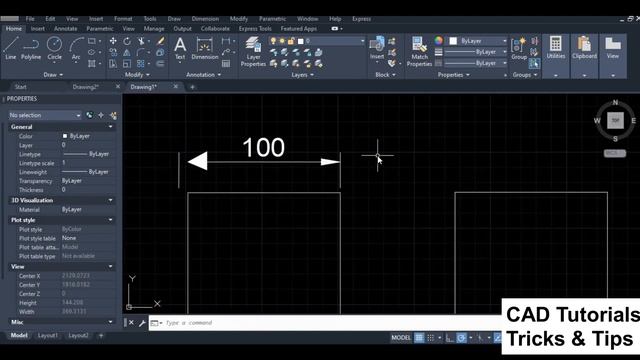Toggle the layer lock padlock icon
This screenshot has height=360, width=640.
(291, 41)
